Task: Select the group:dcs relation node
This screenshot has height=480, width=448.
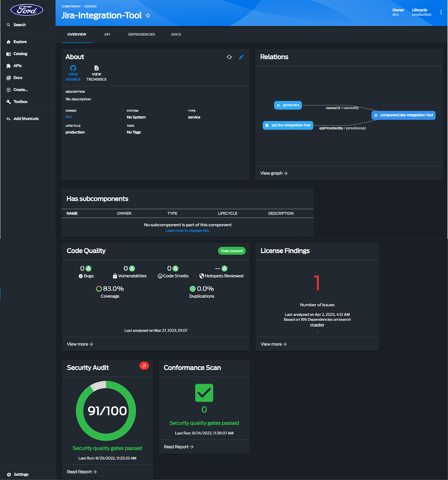Action: 288,105
